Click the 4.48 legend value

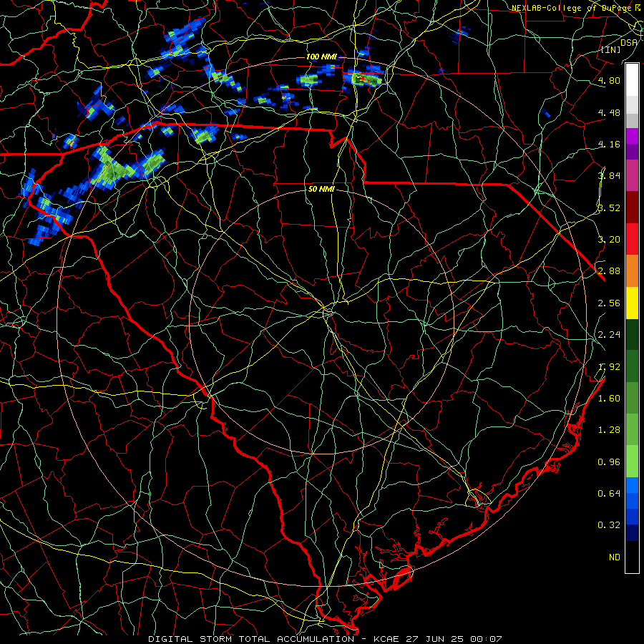pos(609,112)
